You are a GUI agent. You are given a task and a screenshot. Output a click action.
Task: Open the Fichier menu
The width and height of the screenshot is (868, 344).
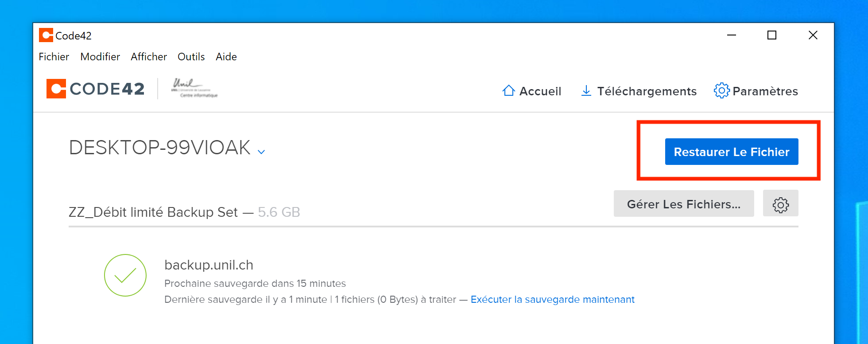54,57
